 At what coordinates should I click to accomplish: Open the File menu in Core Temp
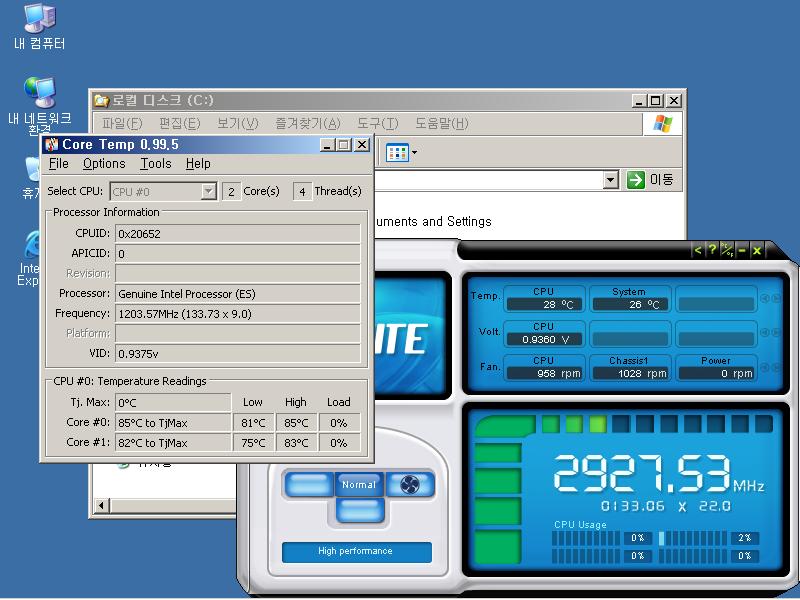[x=59, y=164]
